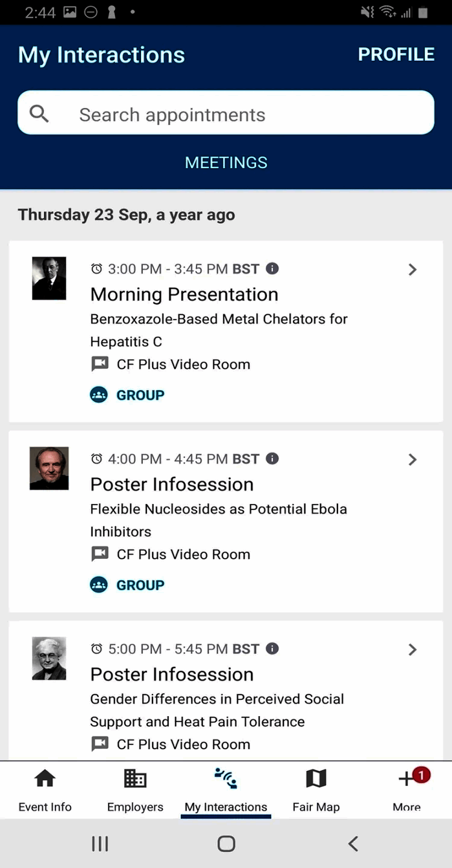Viewport: 452px width, 868px height.
Task: Tap video room icon in Morning Presentation
Action: click(x=99, y=364)
